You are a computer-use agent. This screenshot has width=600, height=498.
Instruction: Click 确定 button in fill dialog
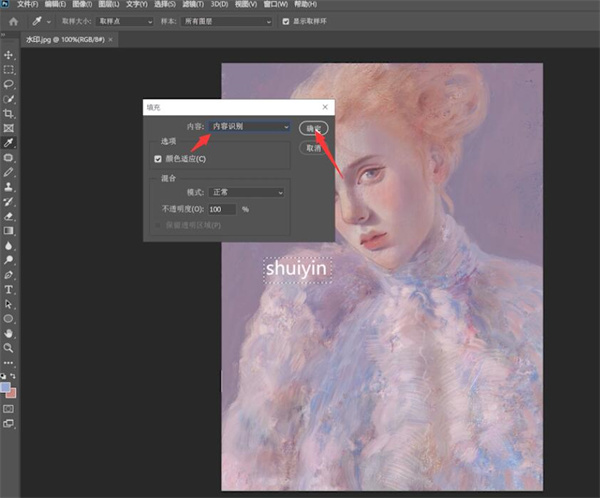tap(313, 129)
